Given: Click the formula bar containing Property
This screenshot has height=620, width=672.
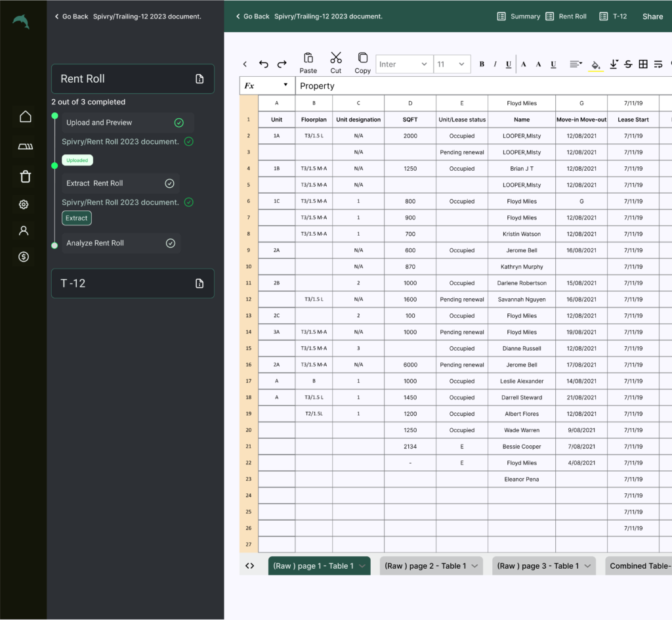Looking at the screenshot, I should point(484,86).
